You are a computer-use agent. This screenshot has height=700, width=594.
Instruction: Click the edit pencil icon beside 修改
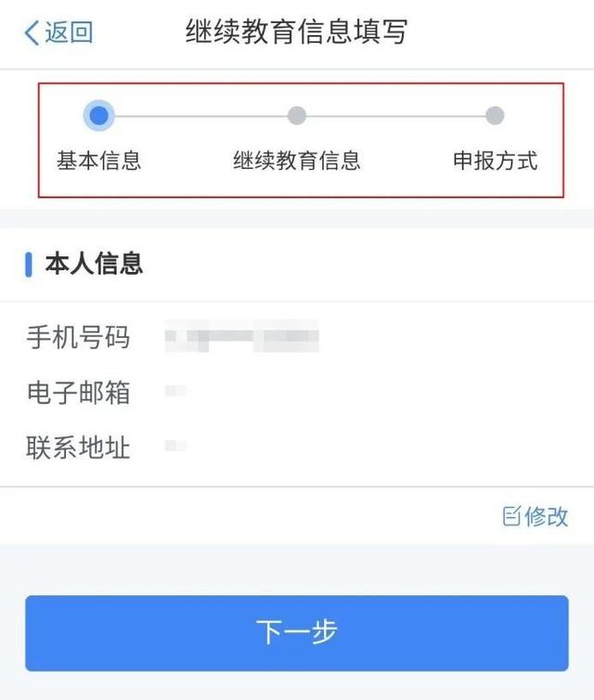512,516
